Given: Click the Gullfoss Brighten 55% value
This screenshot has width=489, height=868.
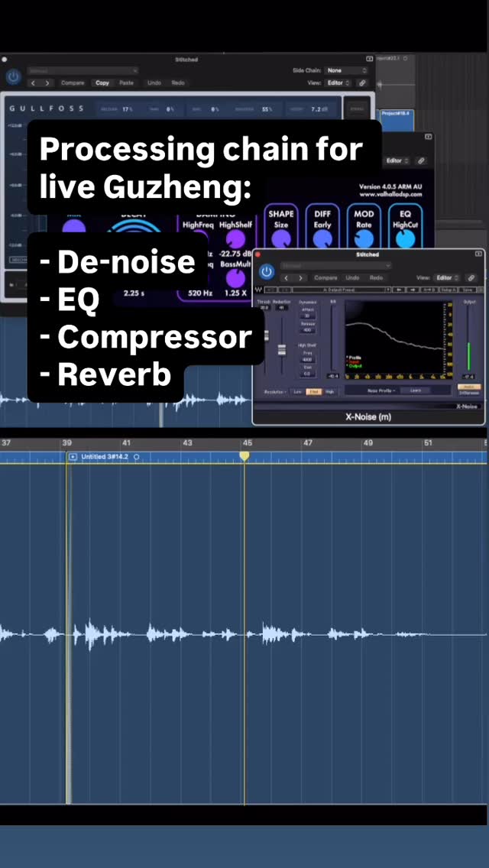Looking at the screenshot, I should (x=267, y=109).
